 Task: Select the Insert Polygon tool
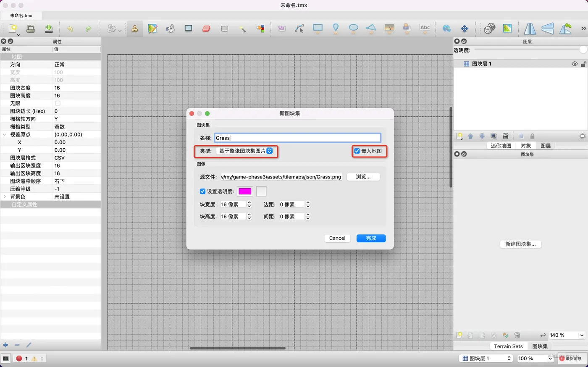[371, 28]
